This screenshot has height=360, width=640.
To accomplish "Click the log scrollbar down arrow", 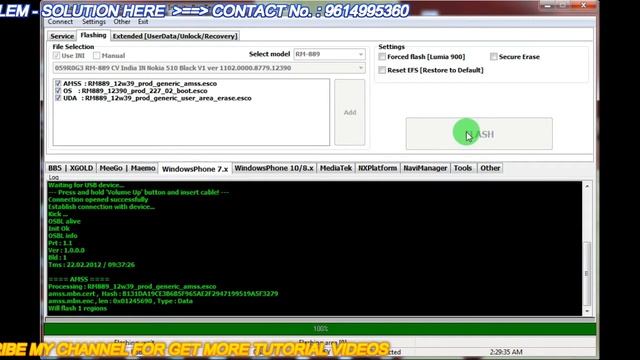I will tap(587, 311).
